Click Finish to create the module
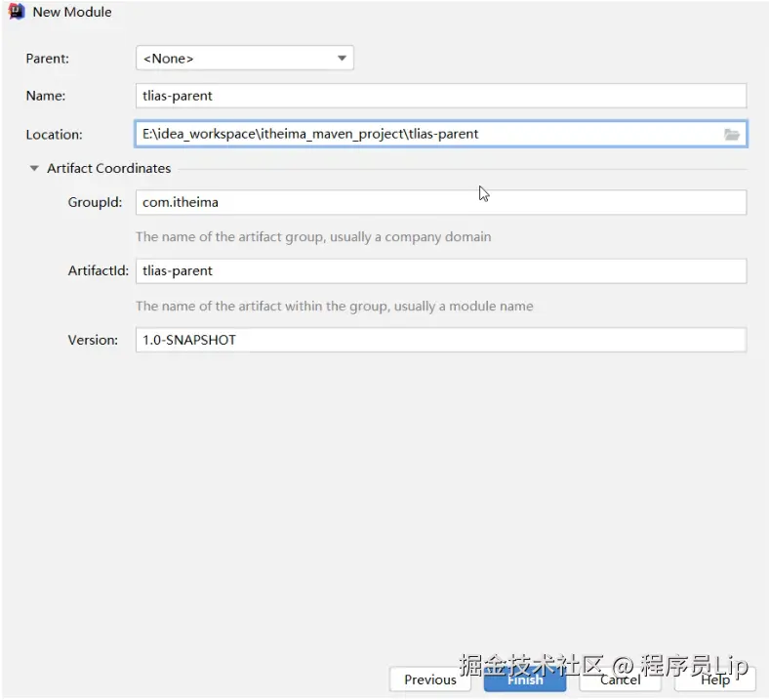Screen dimensions: 769x700 click(525, 679)
